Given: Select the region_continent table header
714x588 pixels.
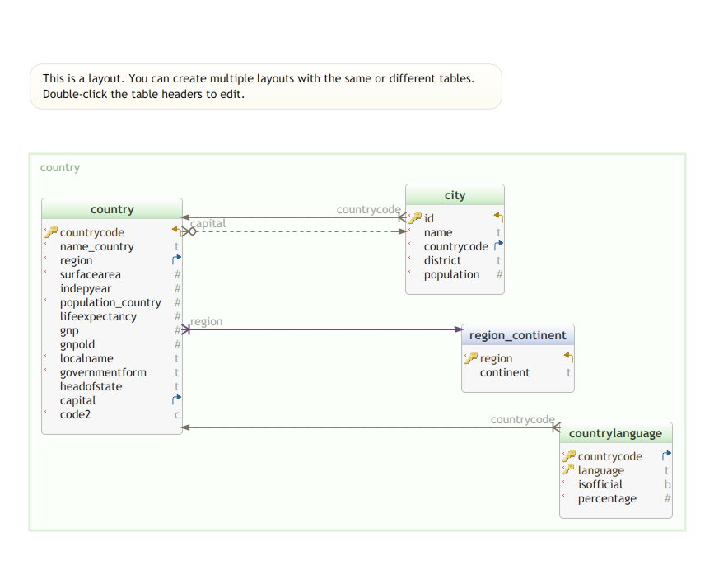Looking at the screenshot, I should tap(517, 335).
